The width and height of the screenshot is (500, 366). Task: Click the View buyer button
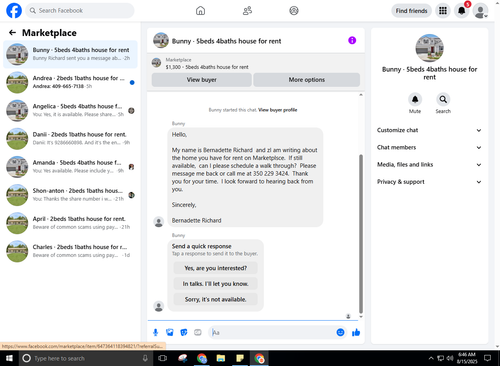pyautogui.click(x=202, y=80)
